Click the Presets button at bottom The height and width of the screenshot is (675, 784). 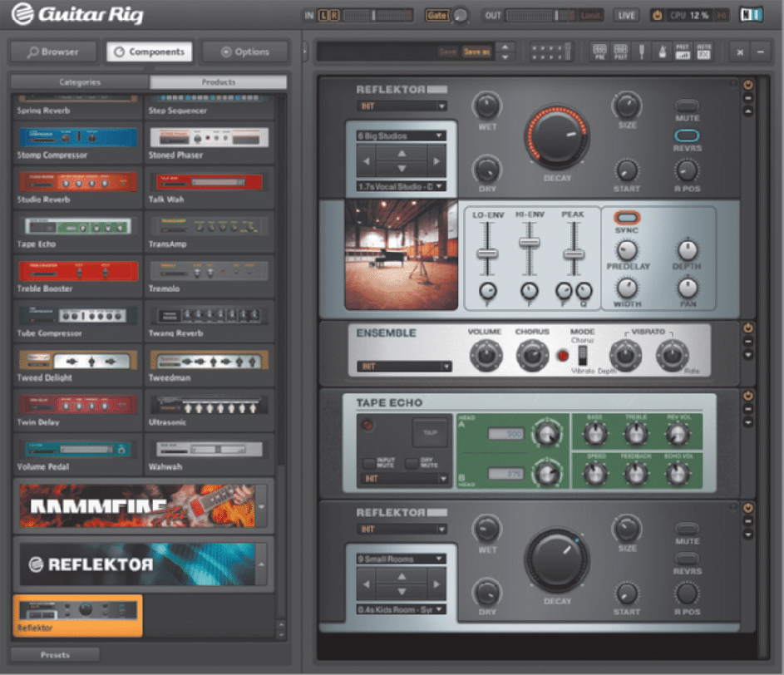pos(55,654)
